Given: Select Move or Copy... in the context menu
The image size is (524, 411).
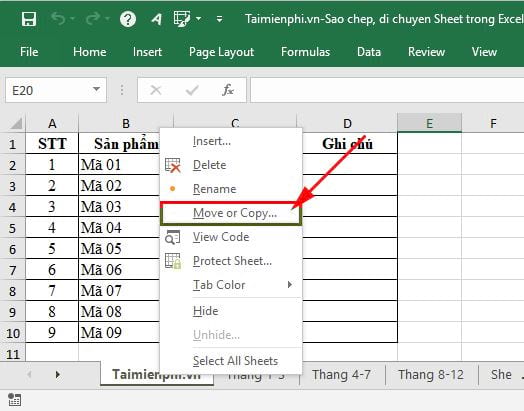Looking at the screenshot, I should 231,214.
